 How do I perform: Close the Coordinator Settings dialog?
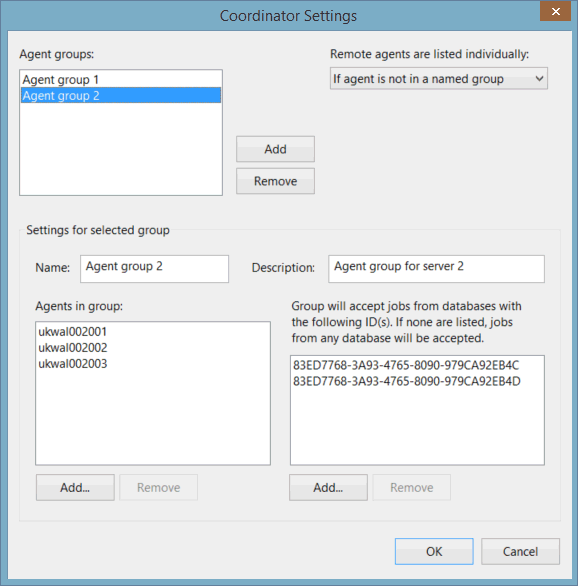click(555, 11)
